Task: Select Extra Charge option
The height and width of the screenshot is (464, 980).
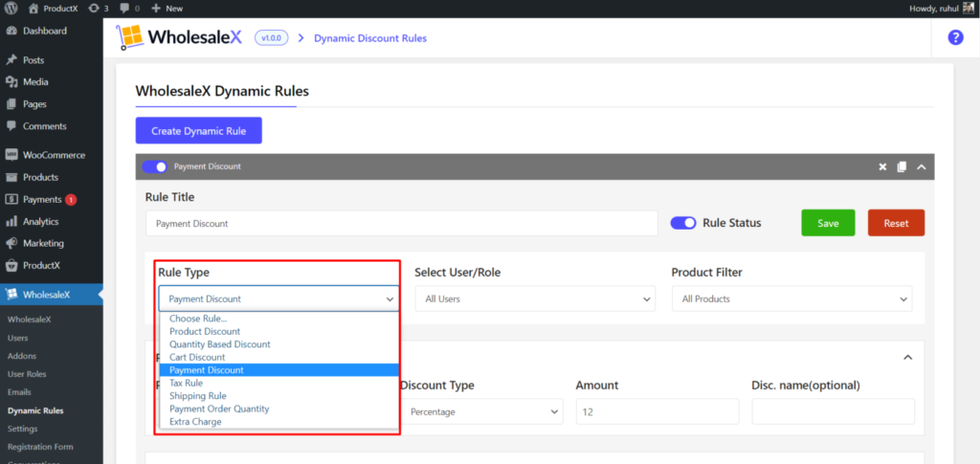Action: 279,422
